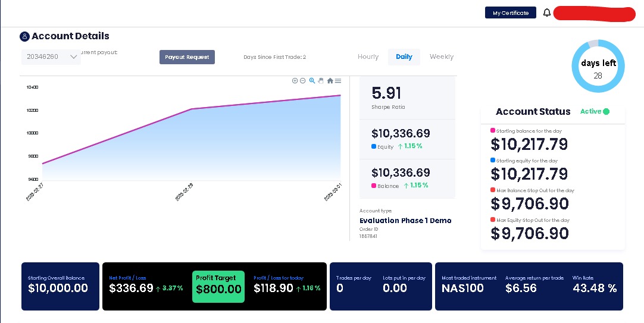Toggle the pink Balance legend marker
The width and height of the screenshot is (644, 323).
pyautogui.click(x=374, y=186)
